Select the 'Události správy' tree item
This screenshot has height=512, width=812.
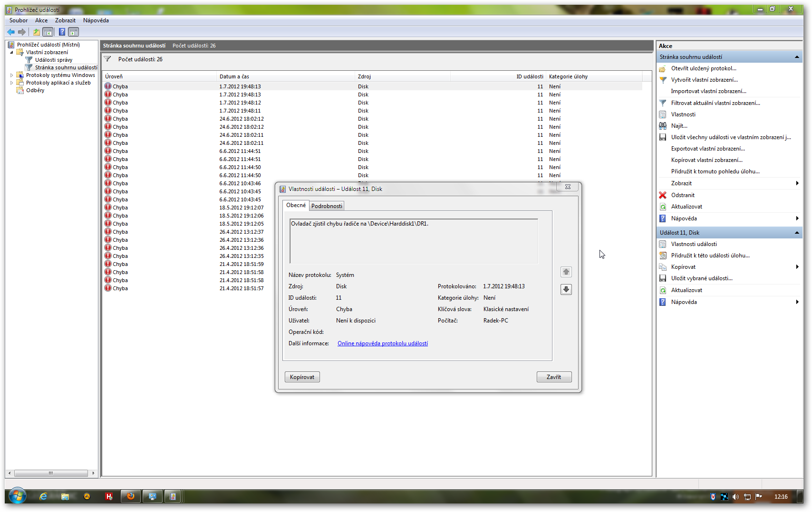click(54, 60)
